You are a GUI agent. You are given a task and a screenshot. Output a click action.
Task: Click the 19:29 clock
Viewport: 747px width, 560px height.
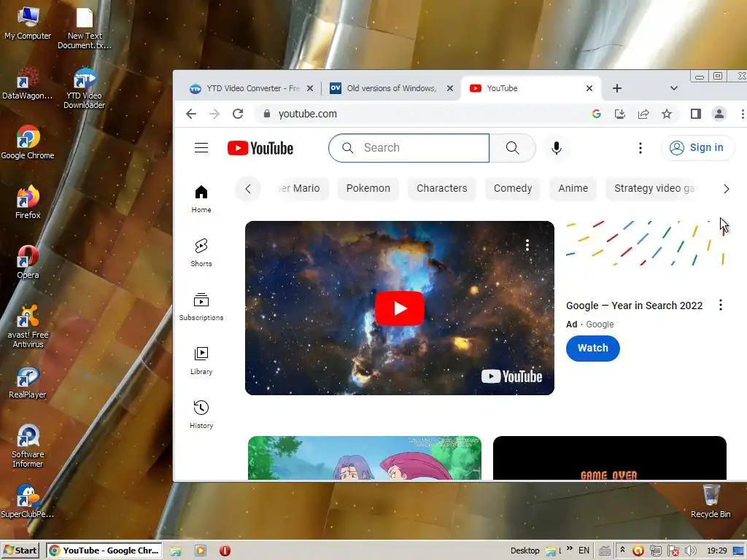pyautogui.click(x=716, y=551)
